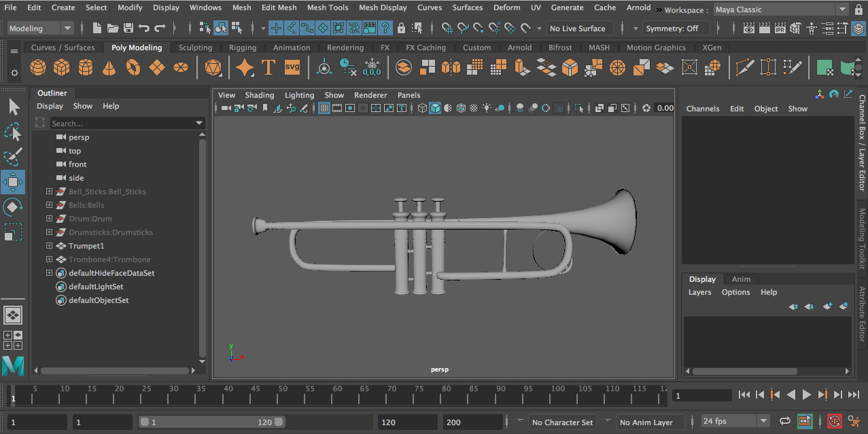Click the polygon cube shelf icon

coord(62,68)
